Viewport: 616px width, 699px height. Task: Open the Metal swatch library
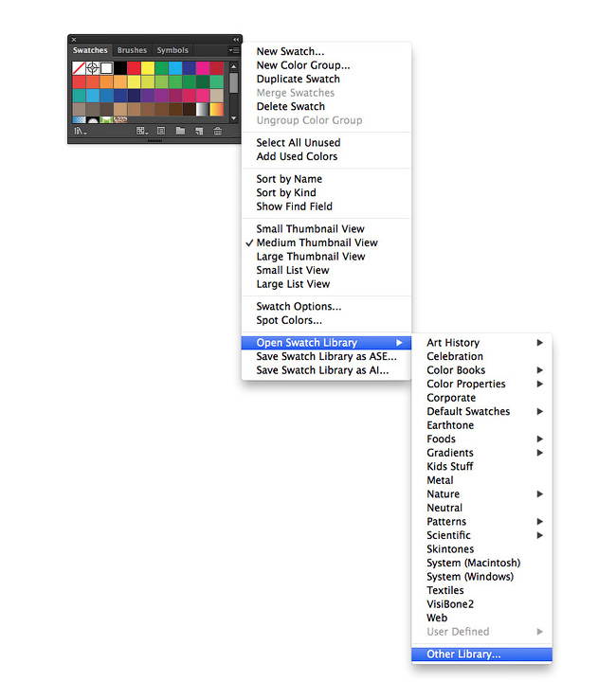pyautogui.click(x=481, y=480)
